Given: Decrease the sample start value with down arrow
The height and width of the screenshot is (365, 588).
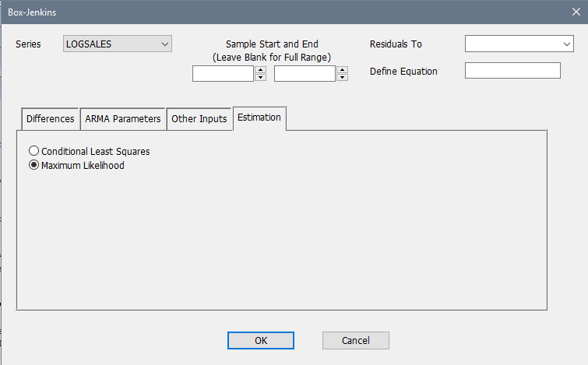Looking at the screenshot, I should coord(260,78).
